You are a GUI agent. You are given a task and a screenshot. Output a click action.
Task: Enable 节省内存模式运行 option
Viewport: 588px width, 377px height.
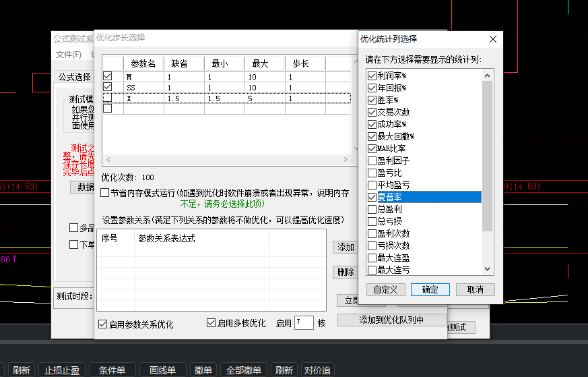[x=105, y=193]
